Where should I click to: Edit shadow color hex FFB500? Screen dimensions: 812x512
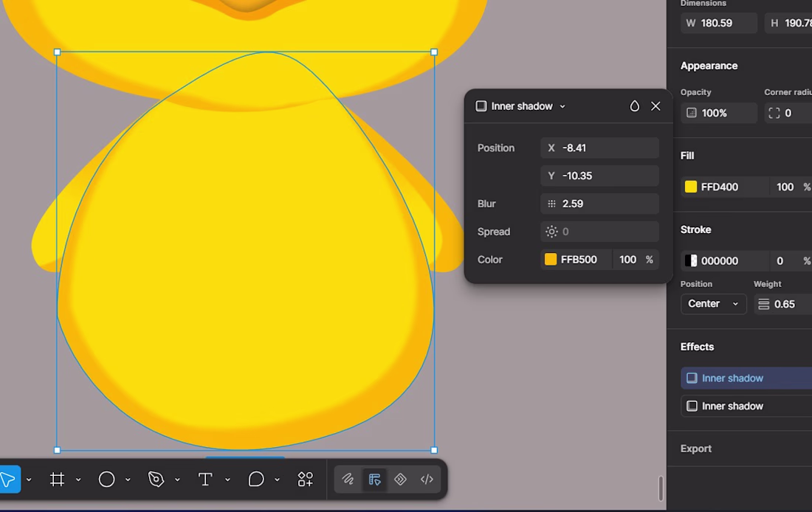[579, 260]
